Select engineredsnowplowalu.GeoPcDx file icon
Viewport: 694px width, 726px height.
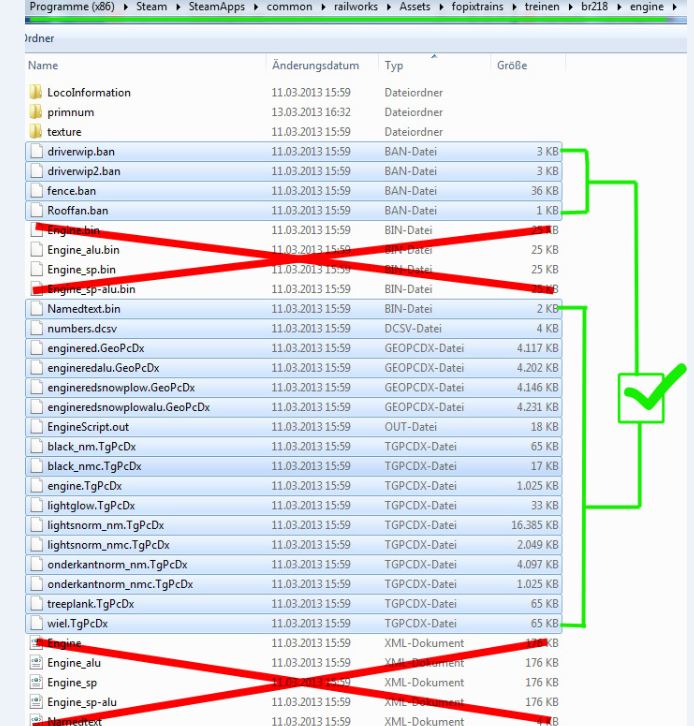[x=37, y=407]
